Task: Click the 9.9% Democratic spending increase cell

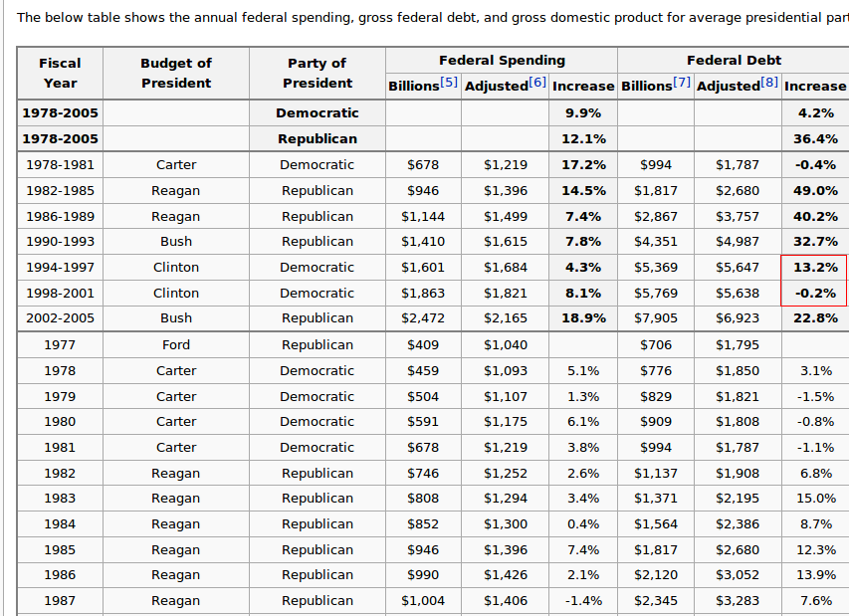Action: (583, 113)
